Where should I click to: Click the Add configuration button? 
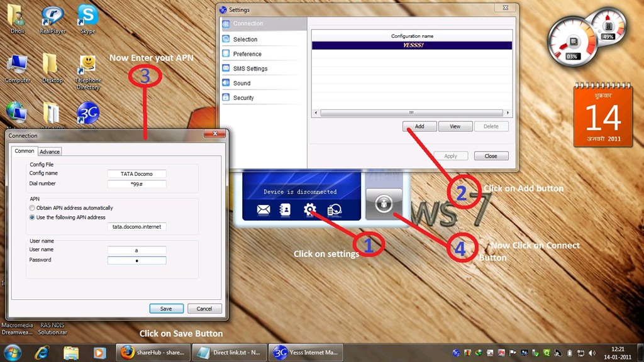pyautogui.click(x=419, y=126)
